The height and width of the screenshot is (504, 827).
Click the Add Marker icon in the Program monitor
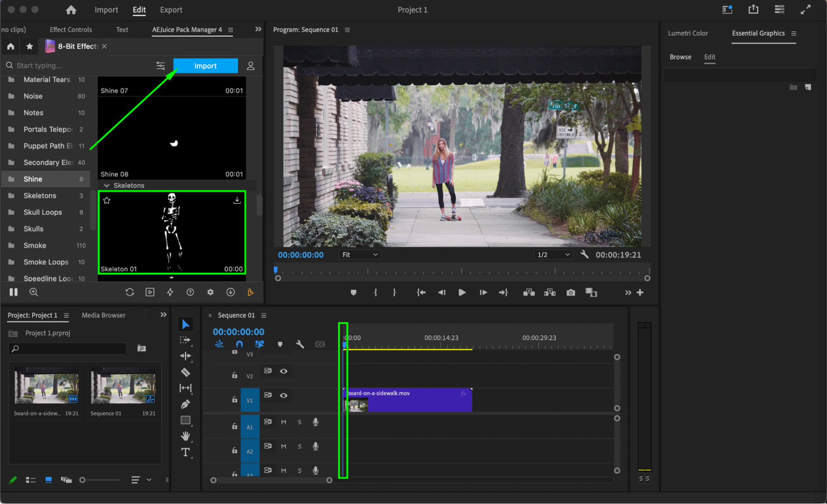pos(353,292)
